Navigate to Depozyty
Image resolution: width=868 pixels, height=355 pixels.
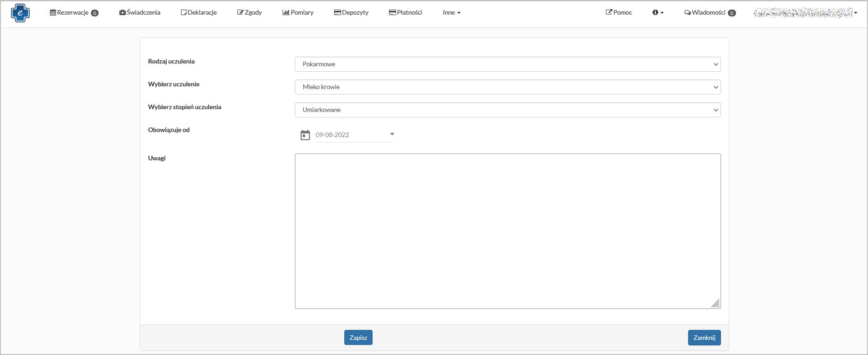click(351, 13)
